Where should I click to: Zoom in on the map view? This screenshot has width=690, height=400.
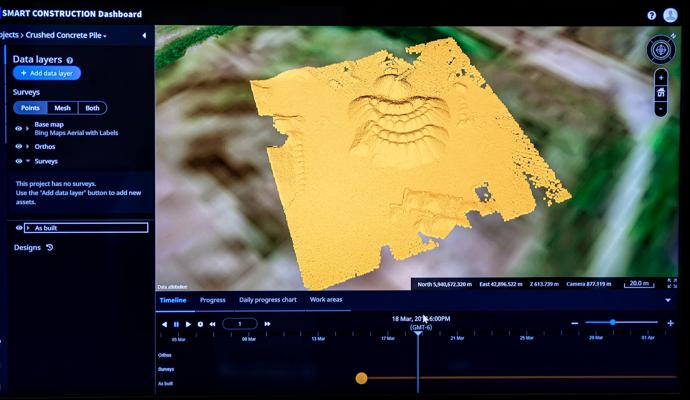[661, 77]
